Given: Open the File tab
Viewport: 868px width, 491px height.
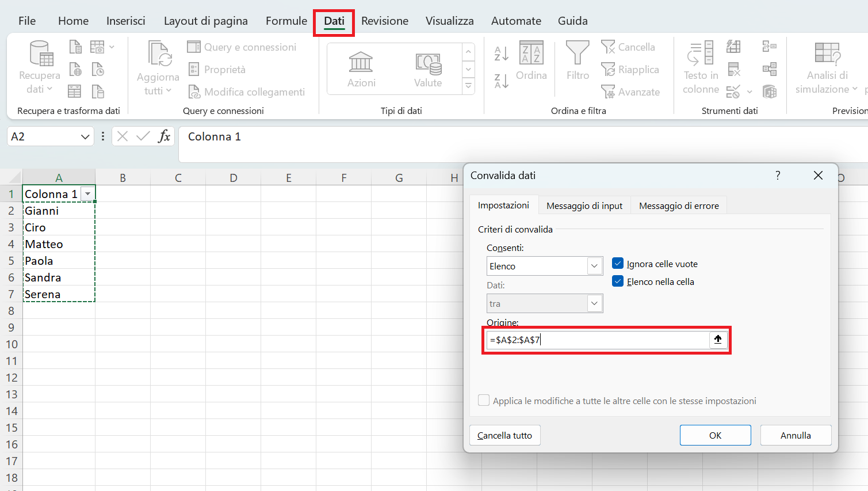Looking at the screenshot, I should click(27, 21).
